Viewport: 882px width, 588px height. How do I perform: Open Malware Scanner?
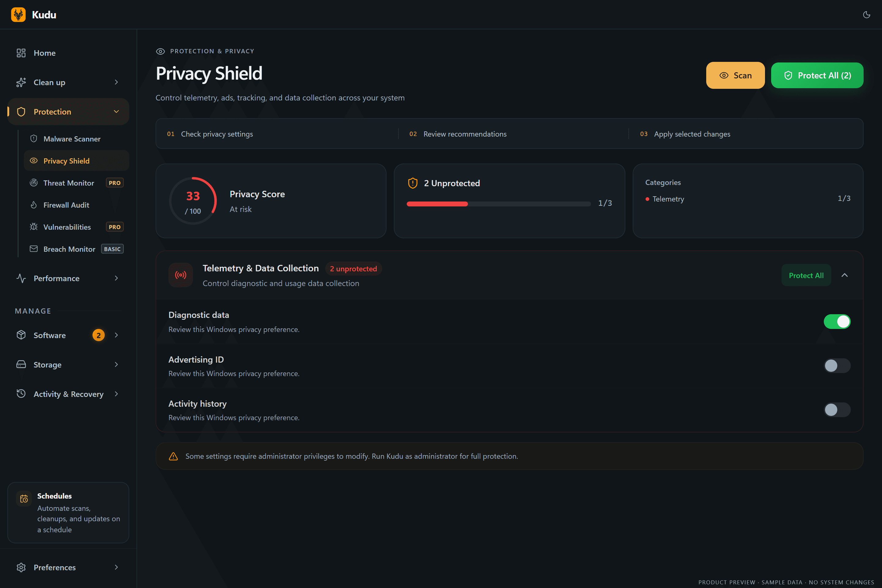pos(77,139)
